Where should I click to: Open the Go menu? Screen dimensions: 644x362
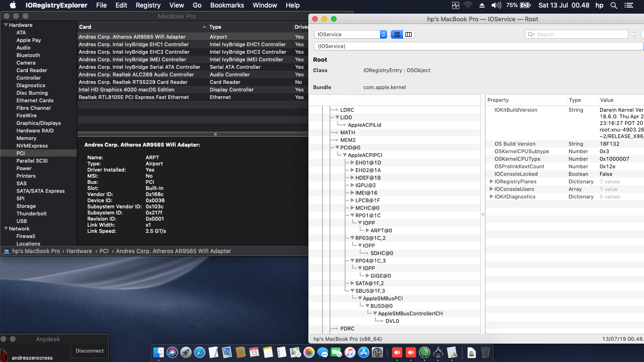coord(197,5)
